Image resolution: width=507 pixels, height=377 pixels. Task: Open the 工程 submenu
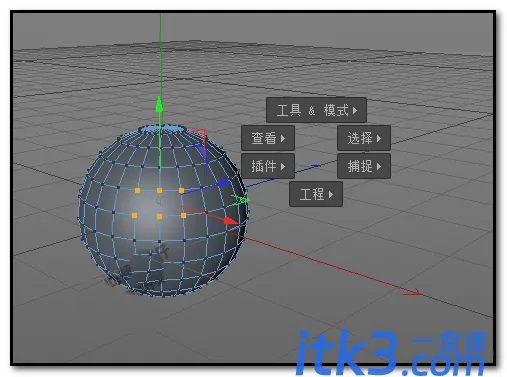click(x=316, y=194)
